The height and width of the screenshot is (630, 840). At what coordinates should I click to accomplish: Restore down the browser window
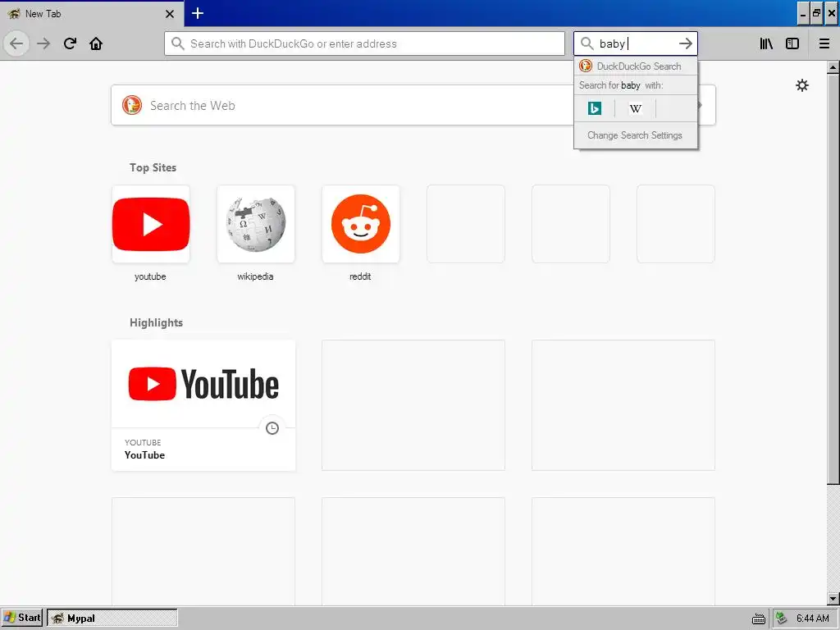pyautogui.click(x=816, y=13)
